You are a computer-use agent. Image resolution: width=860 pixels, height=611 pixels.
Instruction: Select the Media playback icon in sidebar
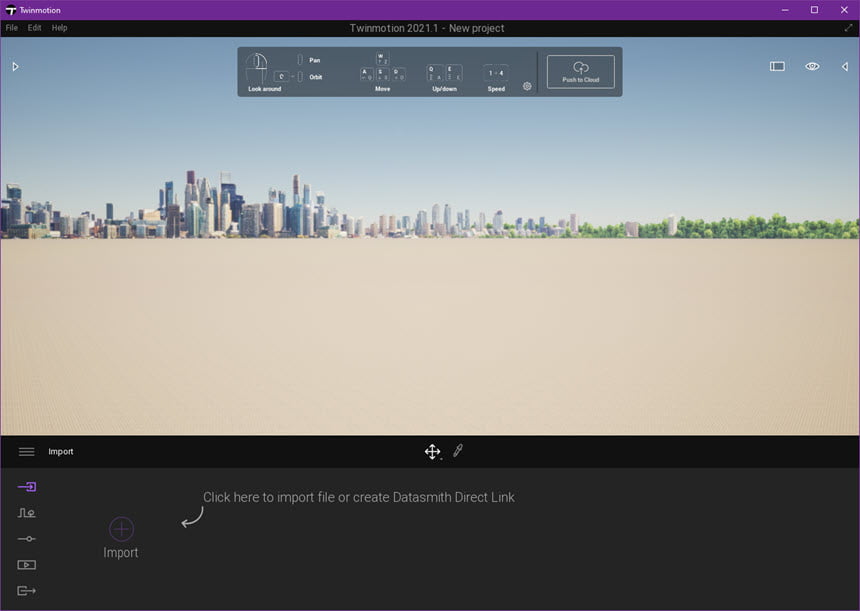[x=26, y=564]
